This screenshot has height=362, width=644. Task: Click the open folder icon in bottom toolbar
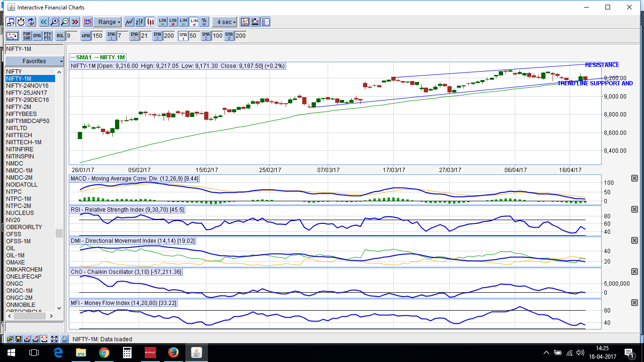click(x=9, y=339)
